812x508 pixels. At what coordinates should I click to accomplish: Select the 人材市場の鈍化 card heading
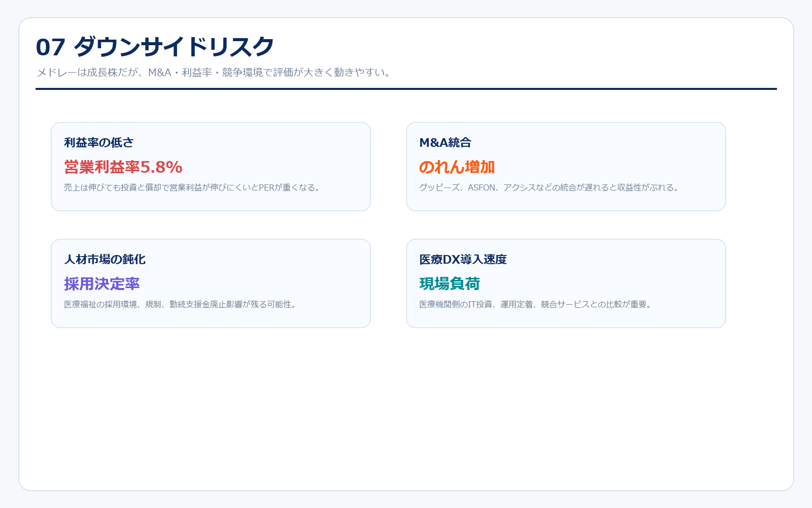(105, 260)
